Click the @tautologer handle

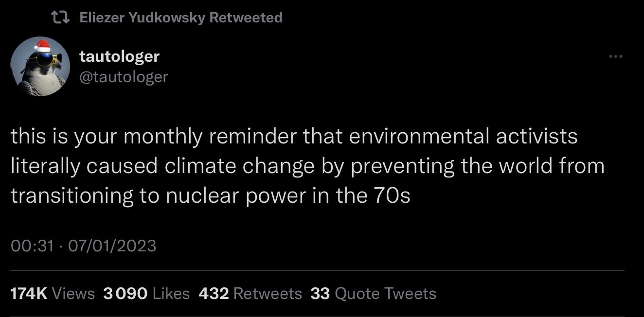coord(124,77)
